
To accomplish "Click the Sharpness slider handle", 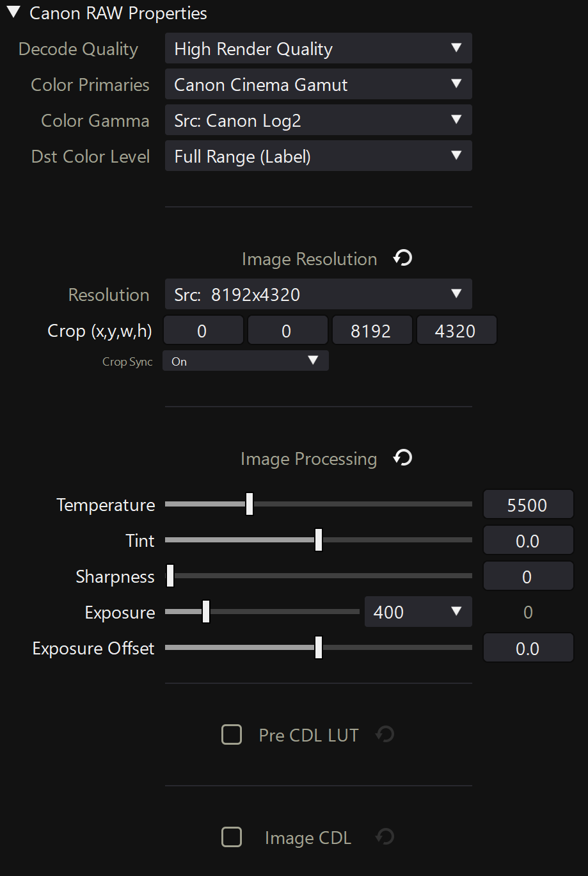I will click(170, 576).
